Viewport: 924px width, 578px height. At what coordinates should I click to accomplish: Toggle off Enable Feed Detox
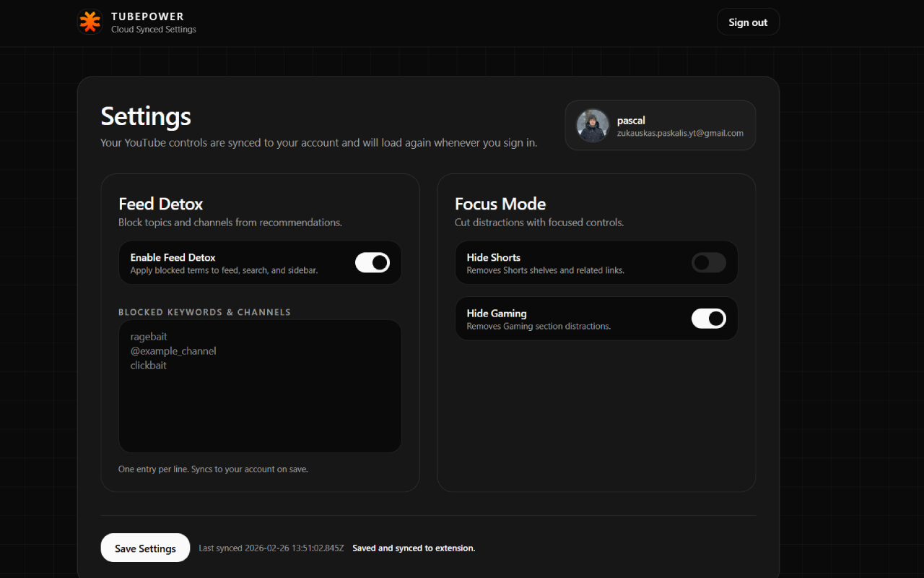(x=372, y=262)
